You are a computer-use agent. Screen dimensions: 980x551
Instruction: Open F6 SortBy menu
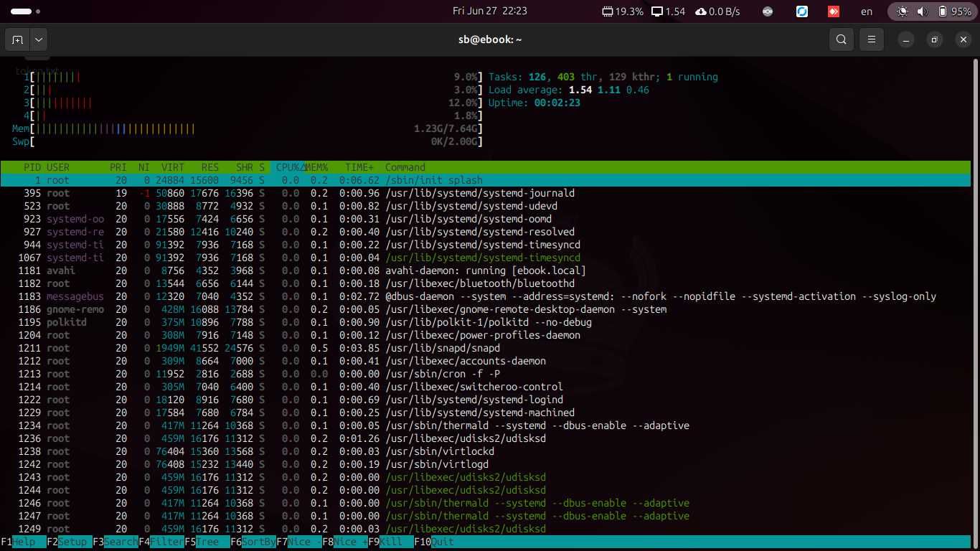tap(253, 542)
